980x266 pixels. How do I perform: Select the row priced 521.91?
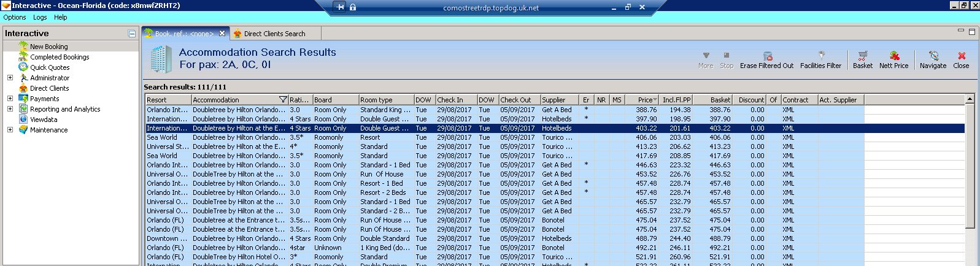(x=555, y=257)
